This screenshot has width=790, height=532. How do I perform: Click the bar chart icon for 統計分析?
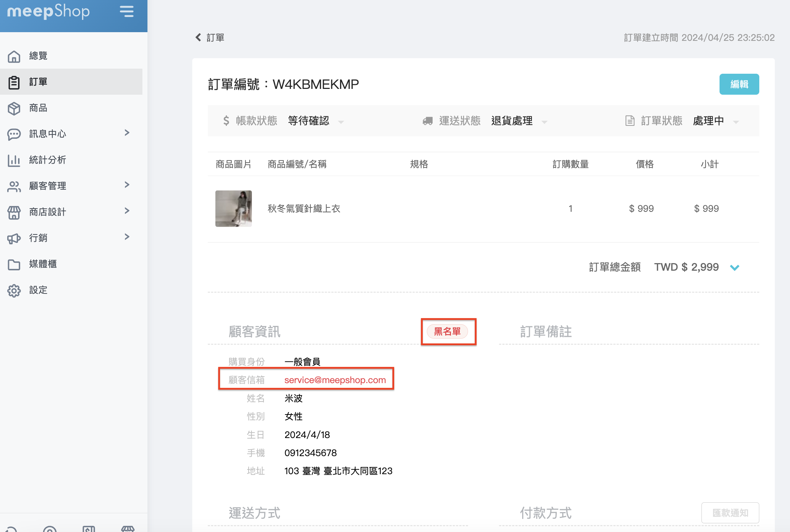tap(14, 160)
